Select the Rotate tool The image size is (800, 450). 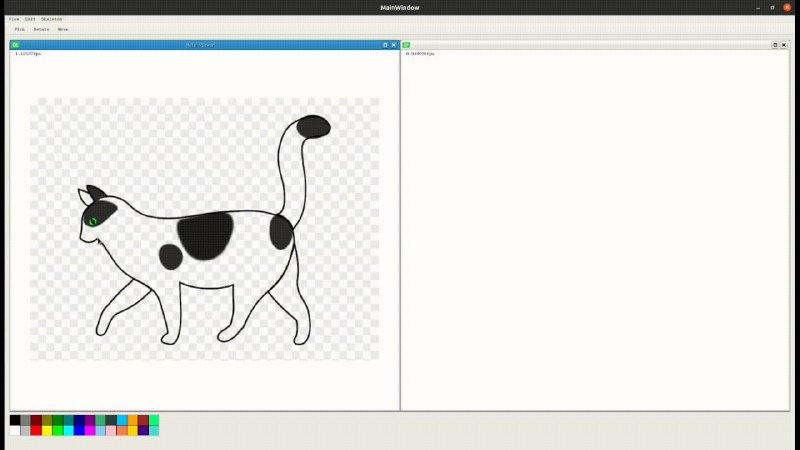tap(41, 29)
